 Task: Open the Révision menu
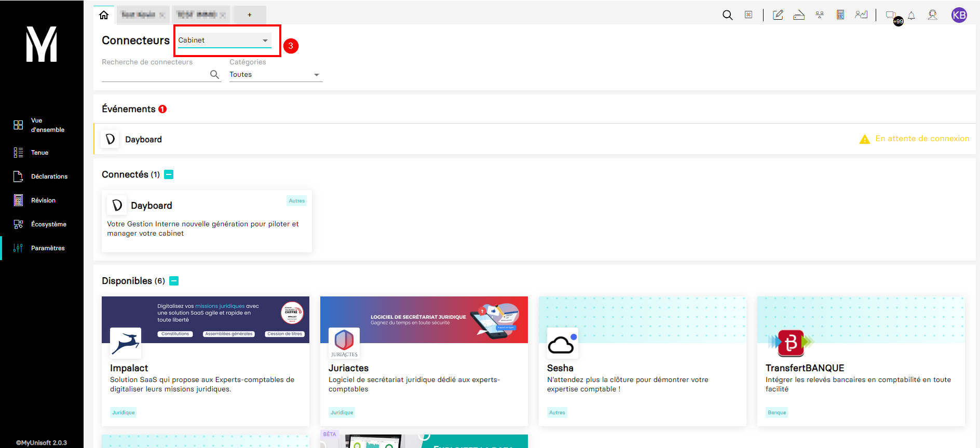(x=42, y=200)
